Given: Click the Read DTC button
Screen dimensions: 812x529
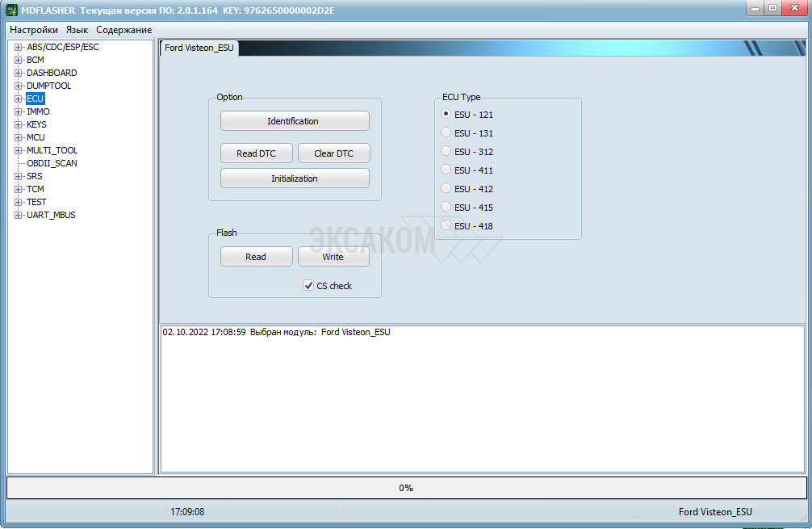Looking at the screenshot, I should click(256, 153).
